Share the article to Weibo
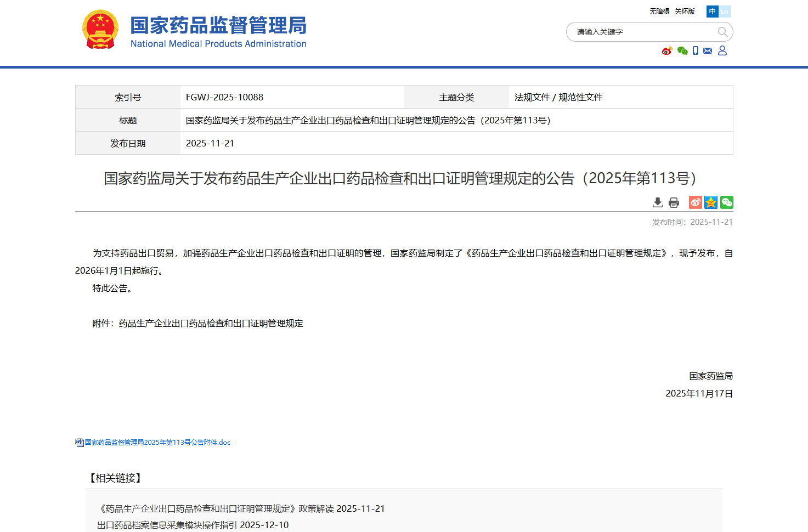The image size is (808, 532). pos(695,202)
